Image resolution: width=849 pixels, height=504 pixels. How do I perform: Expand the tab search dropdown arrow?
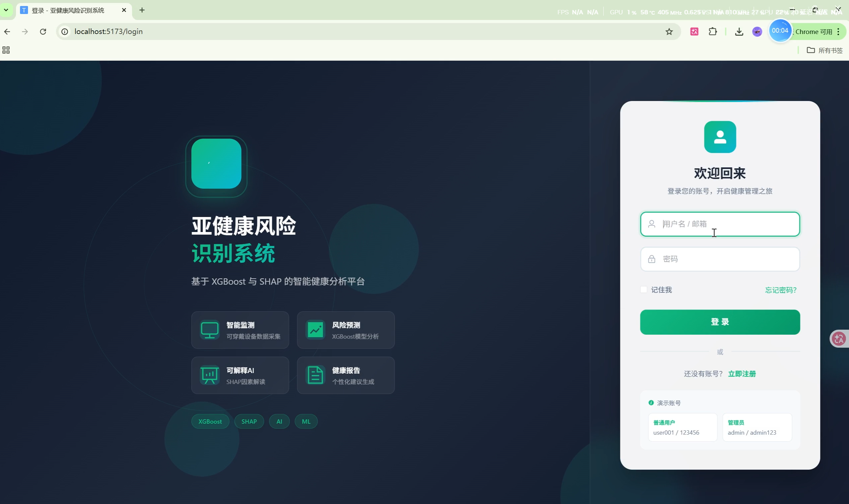6,10
